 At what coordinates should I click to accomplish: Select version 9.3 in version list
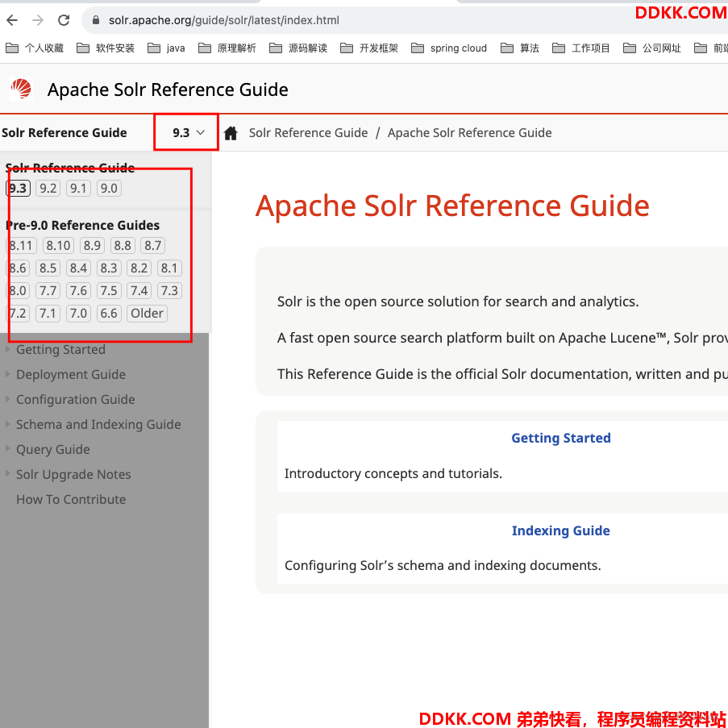coord(18,188)
